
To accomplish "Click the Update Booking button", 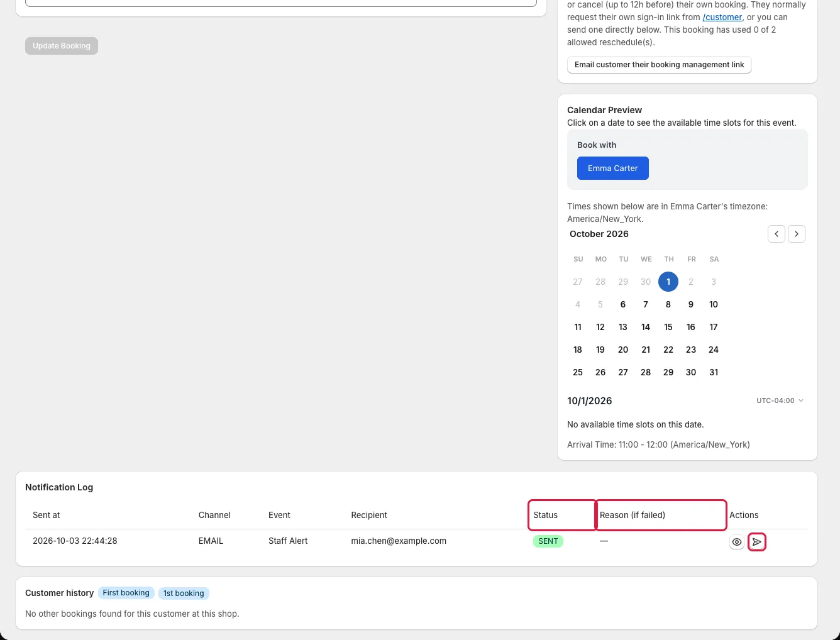I will 62,46.
